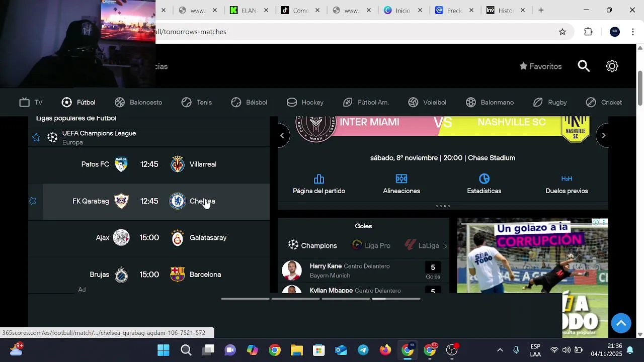Screen dimensions: 644x362
Task: Open Balonmano section
Action: click(490, 103)
